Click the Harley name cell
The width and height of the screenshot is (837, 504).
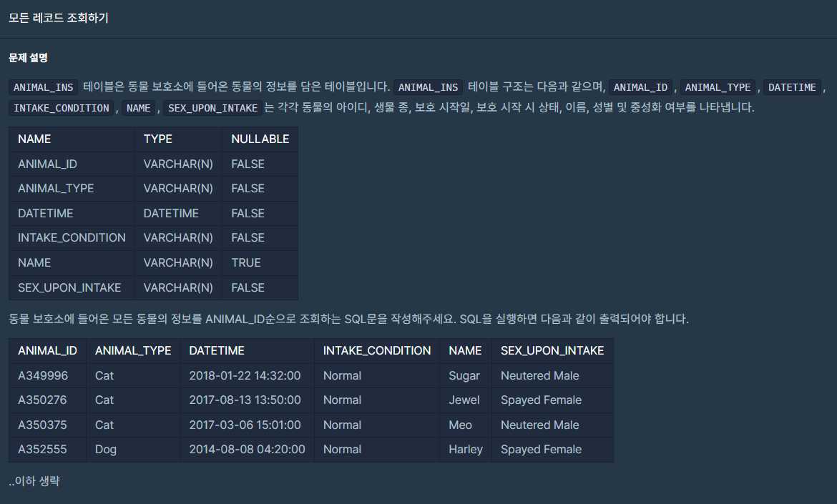point(466,449)
